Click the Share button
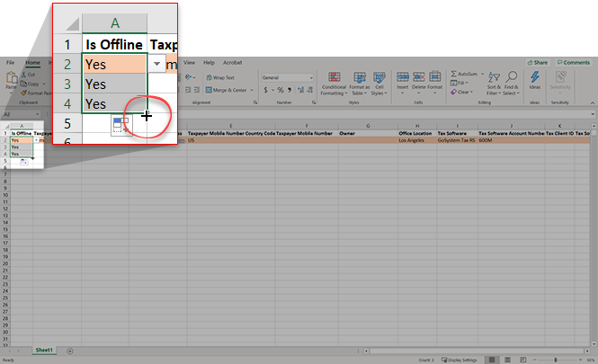The image size is (598, 364). [538, 63]
